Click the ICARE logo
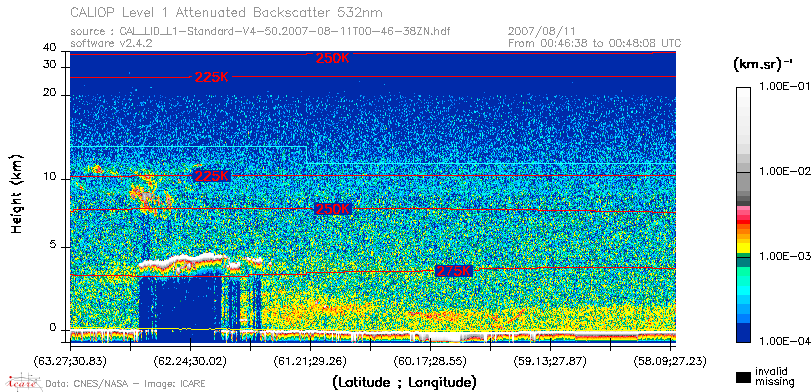This screenshot has height=392, width=811. coord(23,382)
